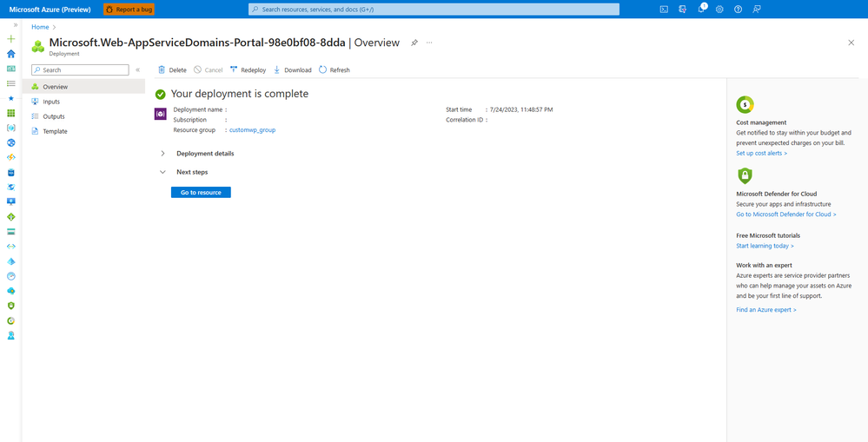Open App Services globe icon in the sidebar
Image resolution: width=868 pixels, height=442 pixels.
coord(11,142)
